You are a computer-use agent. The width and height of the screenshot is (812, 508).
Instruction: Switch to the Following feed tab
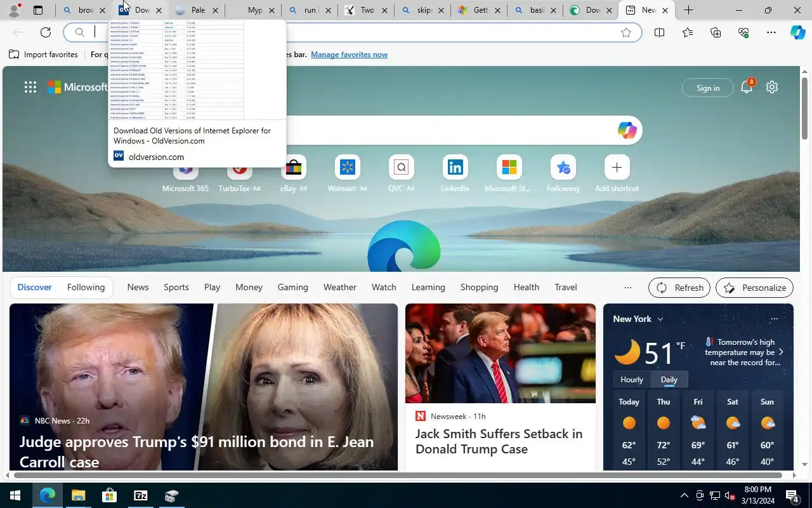tap(86, 287)
